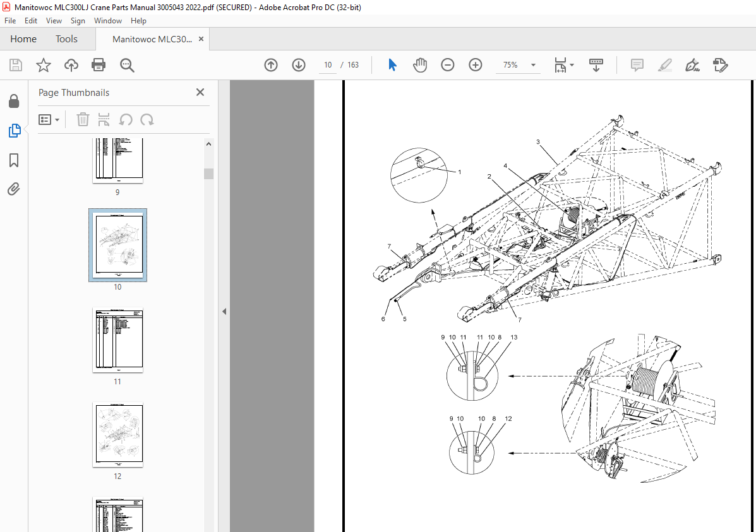Toggle the Page Thumbnails sidebar icon

pos(15,131)
